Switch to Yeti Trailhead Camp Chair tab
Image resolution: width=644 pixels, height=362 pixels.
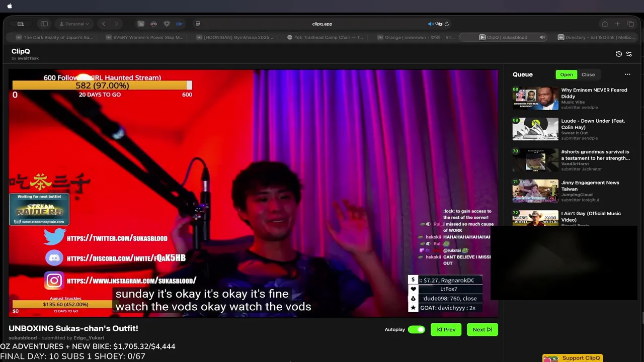point(325,37)
